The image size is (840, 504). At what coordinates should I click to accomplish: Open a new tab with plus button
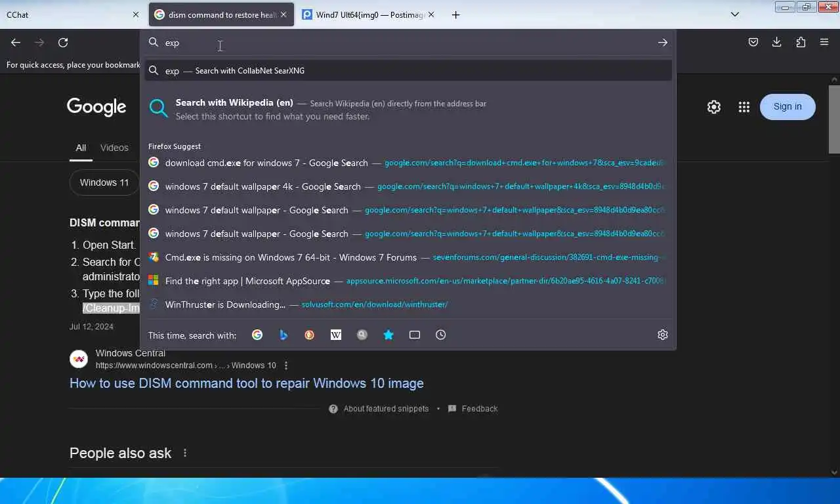[x=456, y=14]
